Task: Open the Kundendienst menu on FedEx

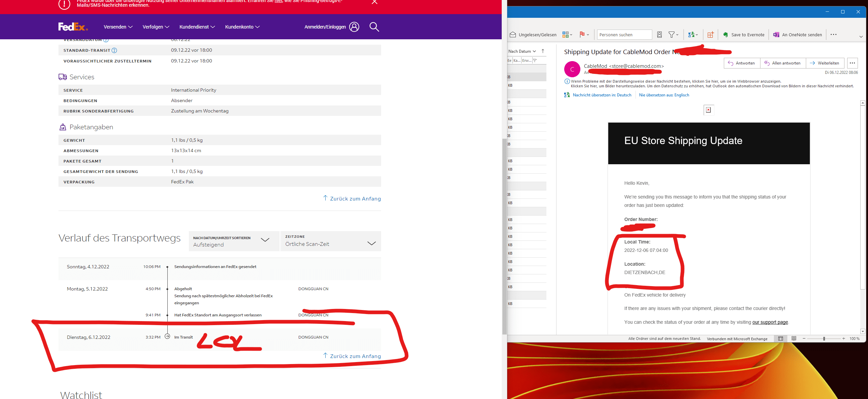Action: [197, 27]
